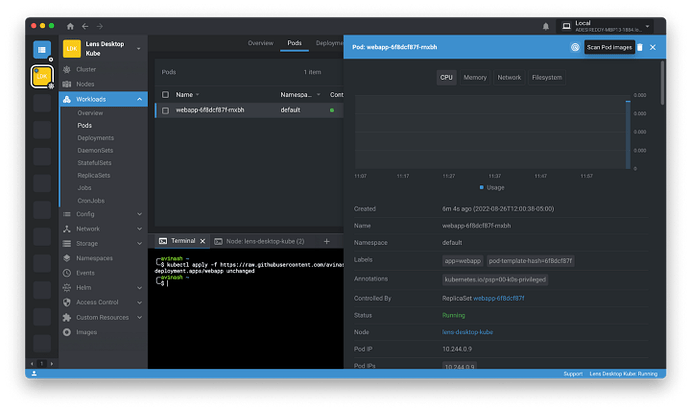690x411 pixels.
Task: Go to home via house icon
Action: [69, 25]
